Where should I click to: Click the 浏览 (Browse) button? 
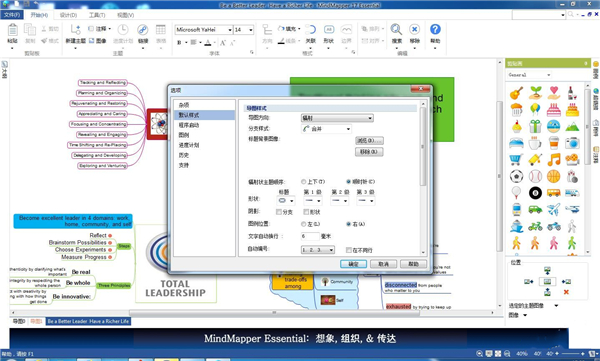(x=369, y=140)
